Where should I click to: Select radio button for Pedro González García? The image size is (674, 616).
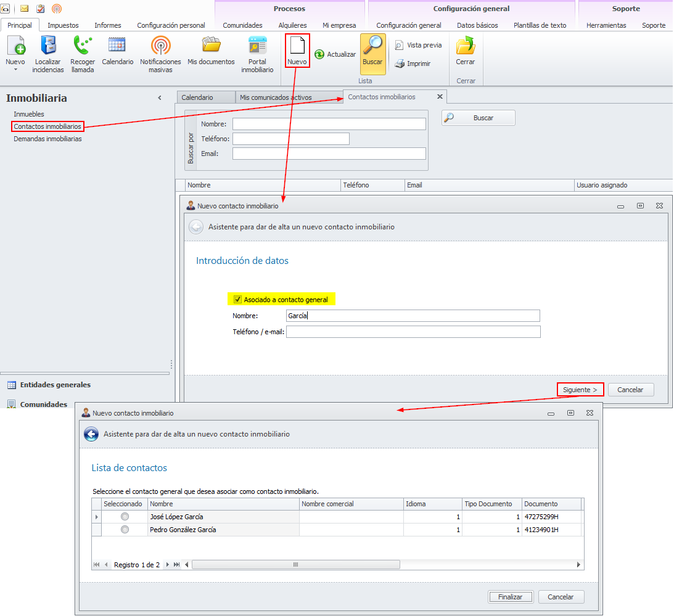pos(125,529)
